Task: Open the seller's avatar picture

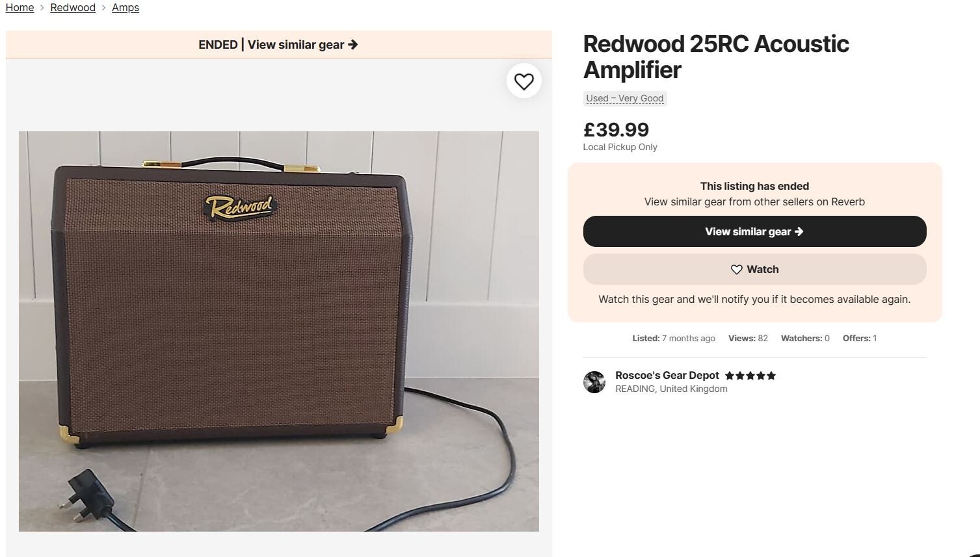Action: pos(594,382)
